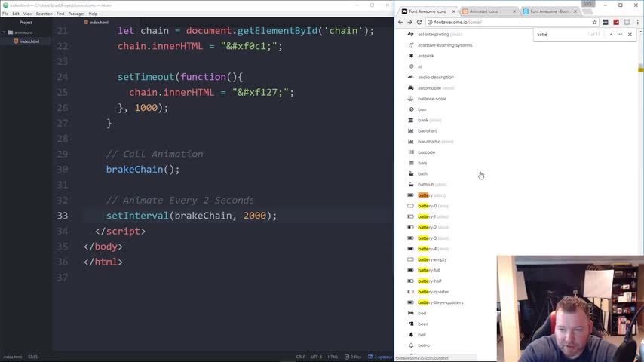This screenshot has height=362, width=644.
Task: Jump to next find result
Action: pos(620,35)
